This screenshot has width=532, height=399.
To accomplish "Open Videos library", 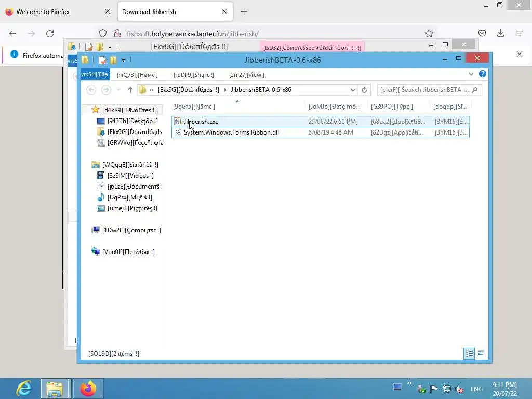I will click(x=125, y=176).
